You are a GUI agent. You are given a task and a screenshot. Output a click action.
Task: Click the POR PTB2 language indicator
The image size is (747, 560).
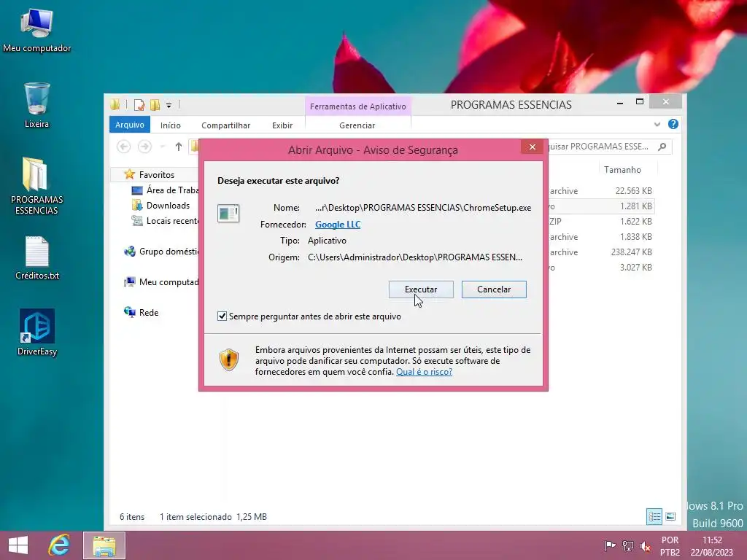pyautogui.click(x=670, y=545)
